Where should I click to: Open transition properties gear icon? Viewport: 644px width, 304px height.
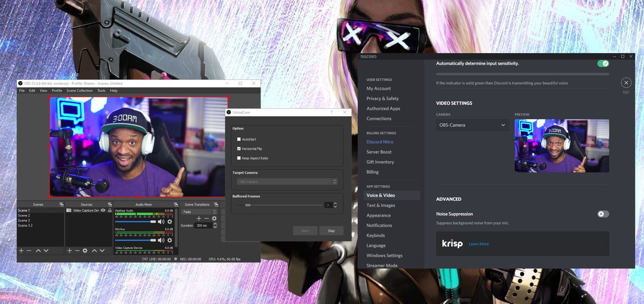click(214, 219)
